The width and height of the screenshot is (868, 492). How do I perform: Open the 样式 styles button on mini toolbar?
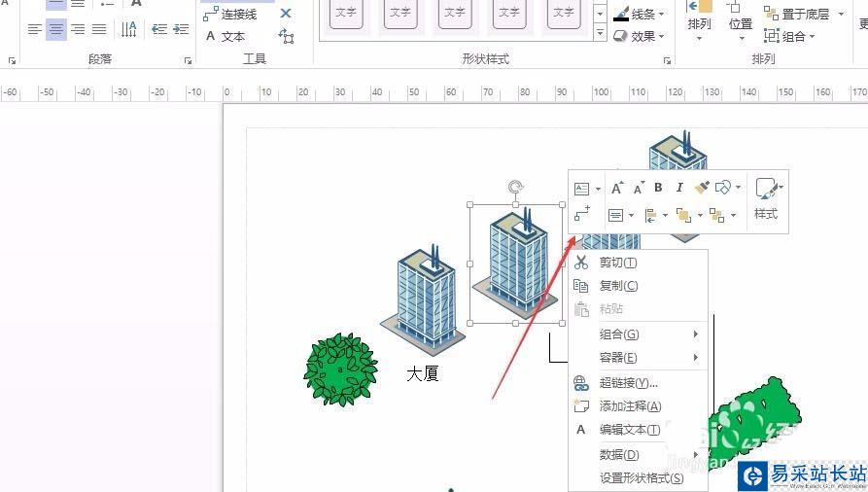(767, 199)
